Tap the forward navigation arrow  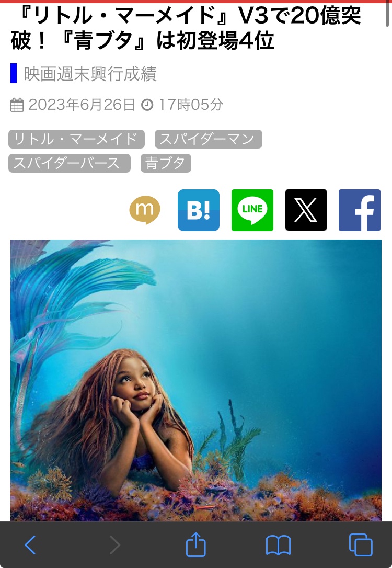(x=115, y=544)
